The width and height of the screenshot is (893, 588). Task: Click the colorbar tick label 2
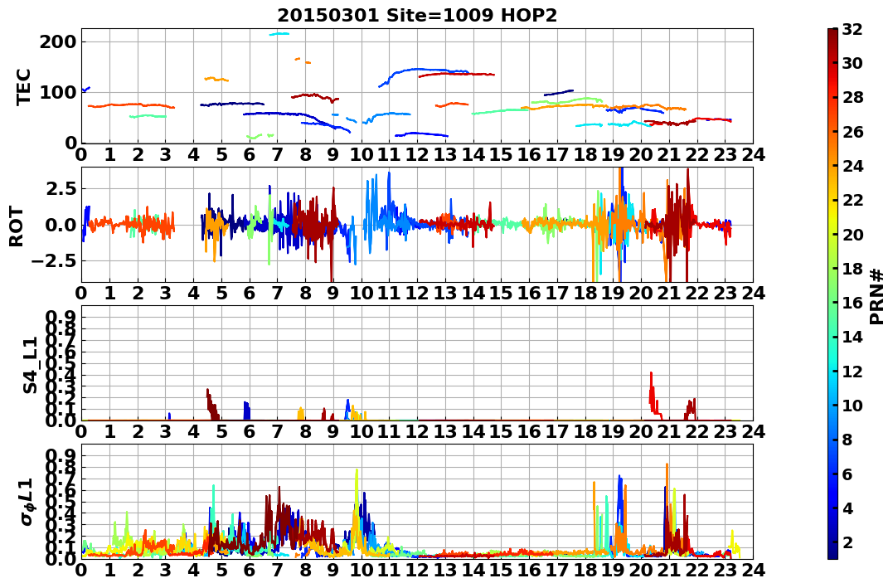847,542
